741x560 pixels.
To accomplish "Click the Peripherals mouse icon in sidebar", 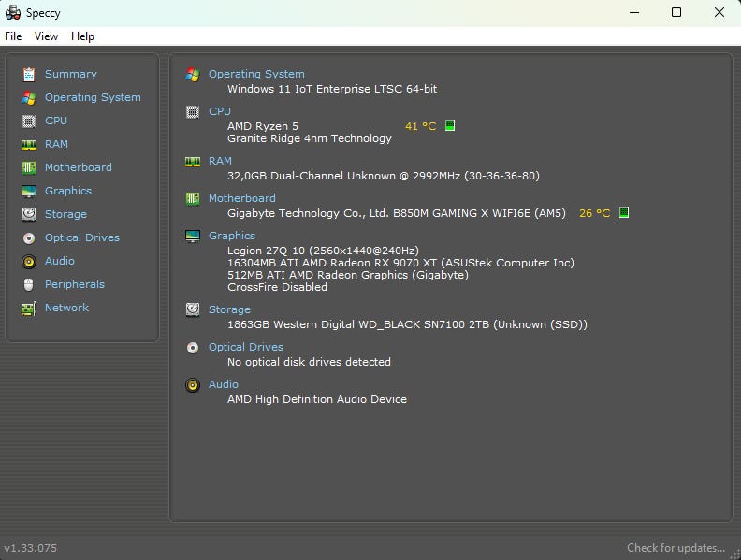I will [x=28, y=284].
